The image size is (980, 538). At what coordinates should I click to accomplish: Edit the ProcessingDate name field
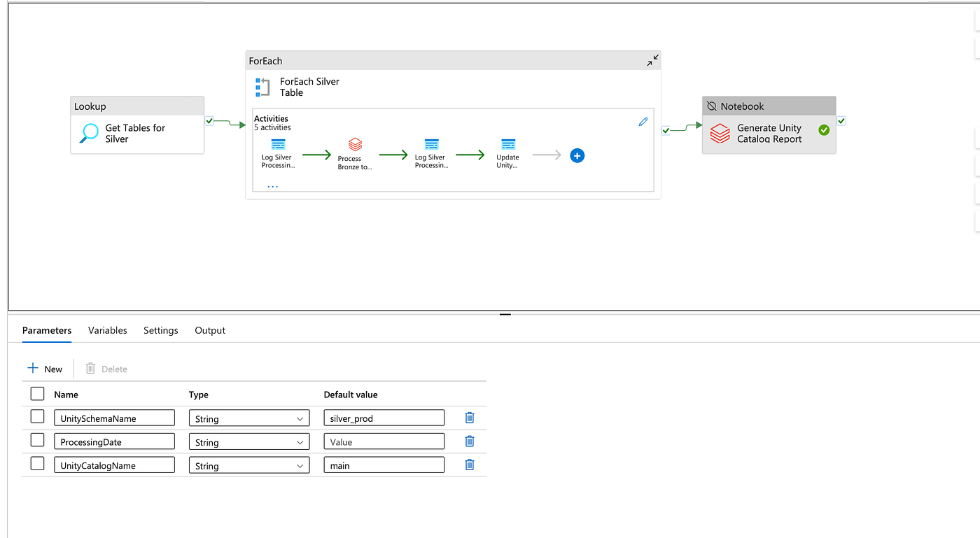[114, 441]
